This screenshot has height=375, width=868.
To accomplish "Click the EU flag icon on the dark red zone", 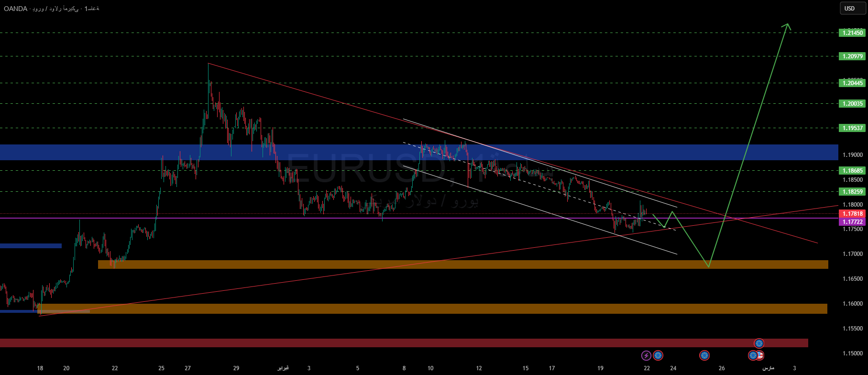I will (759, 343).
